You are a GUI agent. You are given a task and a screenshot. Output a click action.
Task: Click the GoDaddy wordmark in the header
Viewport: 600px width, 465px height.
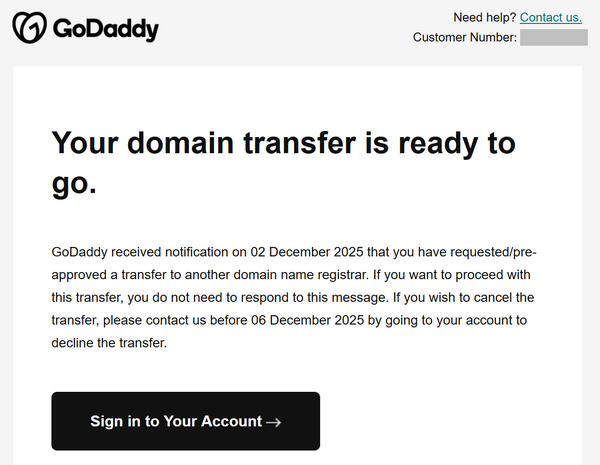pos(104,28)
